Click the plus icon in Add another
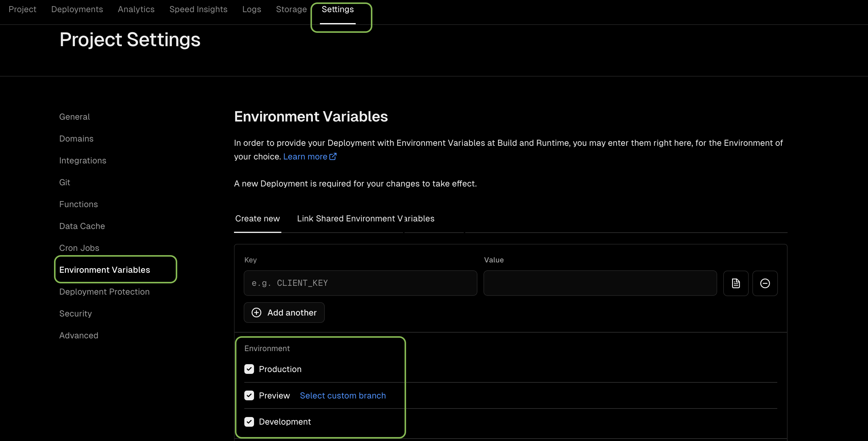 pos(256,313)
